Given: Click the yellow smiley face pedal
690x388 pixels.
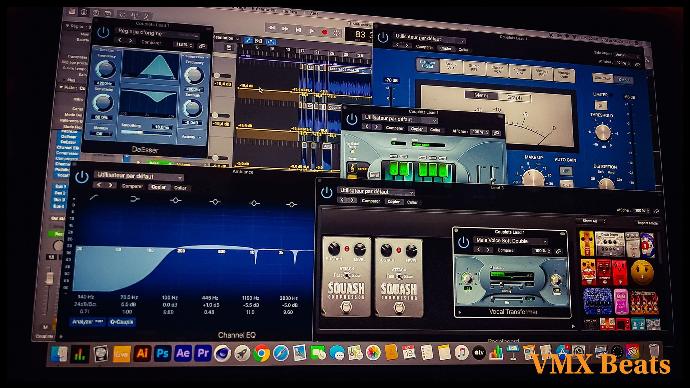Looking at the screenshot, I should click(x=642, y=272).
